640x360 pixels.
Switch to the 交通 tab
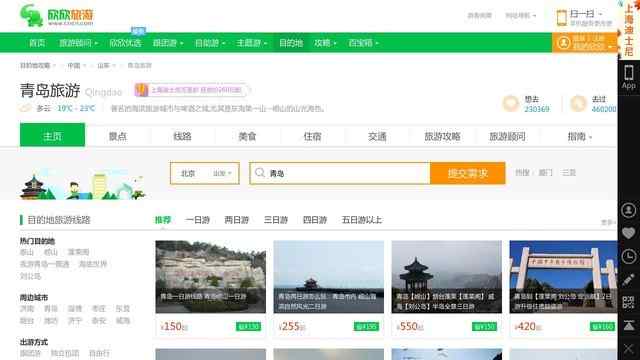tap(377, 136)
